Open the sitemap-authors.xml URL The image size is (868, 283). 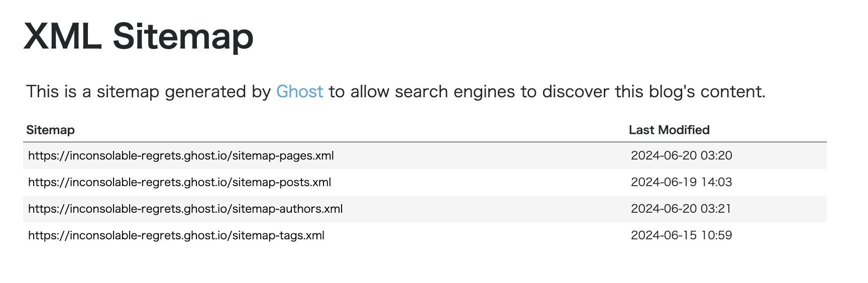(x=185, y=209)
